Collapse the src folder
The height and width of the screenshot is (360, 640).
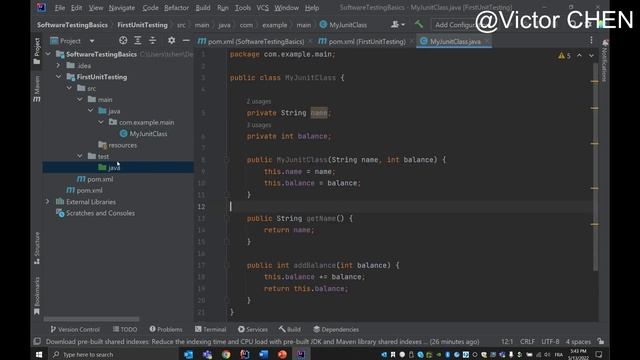pyautogui.click(x=69, y=88)
